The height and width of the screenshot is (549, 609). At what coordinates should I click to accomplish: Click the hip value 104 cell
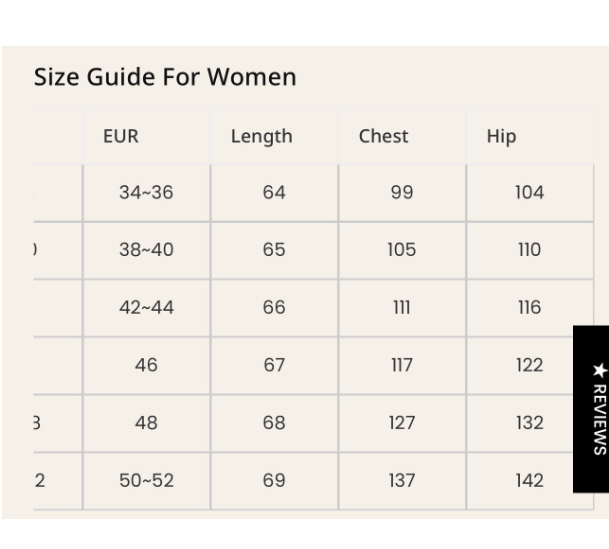pyautogui.click(x=529, y=193)
